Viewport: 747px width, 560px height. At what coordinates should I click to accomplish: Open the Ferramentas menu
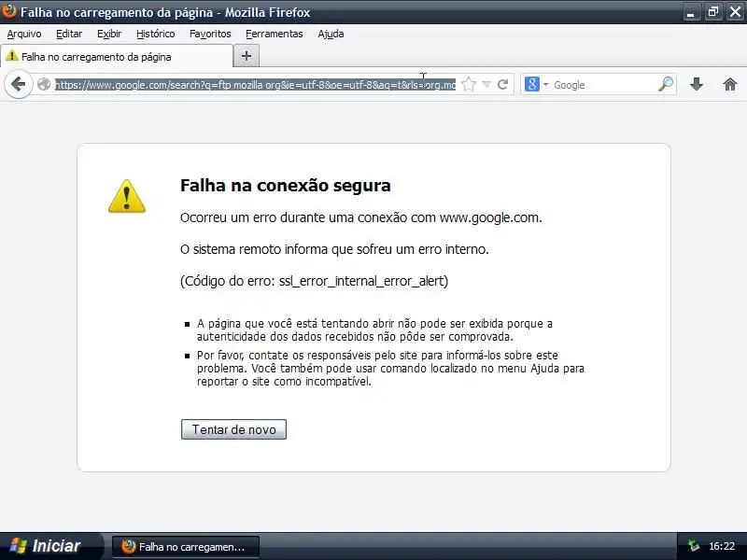(275, 34)
